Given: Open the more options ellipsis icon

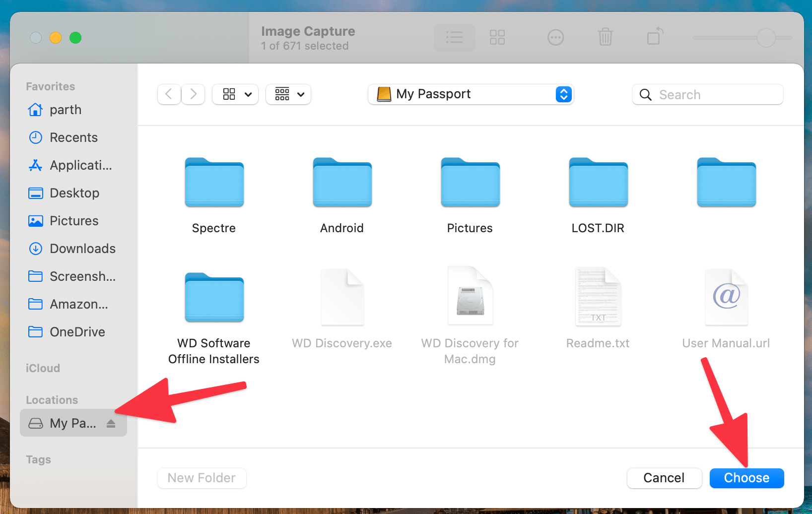Looking at the screenshot, I should 555,37.
